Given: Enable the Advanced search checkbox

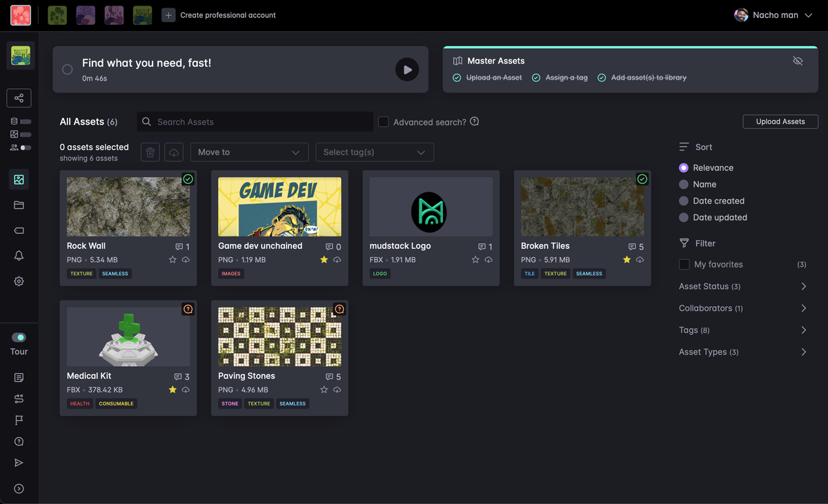Looking at the screenshot, I should (x=384, y=122).
